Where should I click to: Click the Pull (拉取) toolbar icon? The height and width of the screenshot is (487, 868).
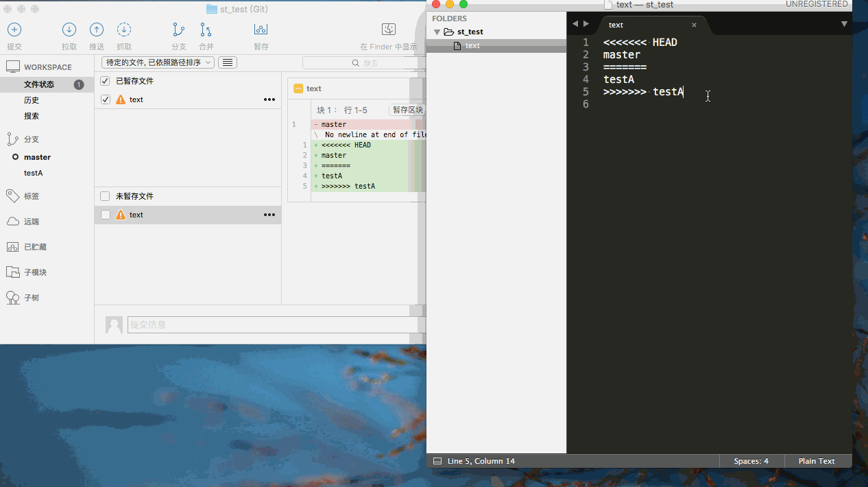pos(69,29)
